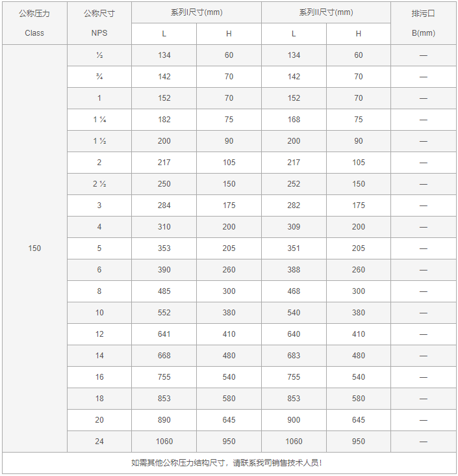The width and height of the screenshot is (458, 476).
Task: Select the cell showing 309
Action: 294,227
